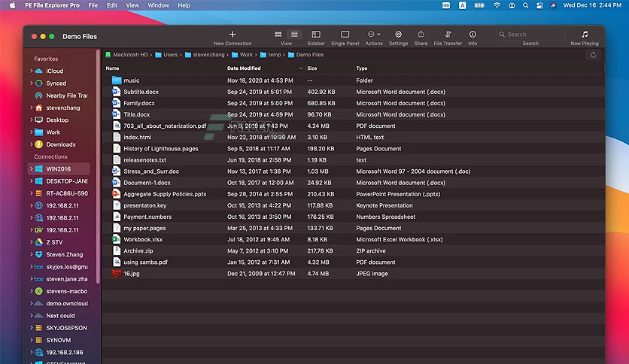Select Subtitle.docx file row
The width and height of the screenshot is (629, 364).
pyautogui.click(x=354, y=92)
